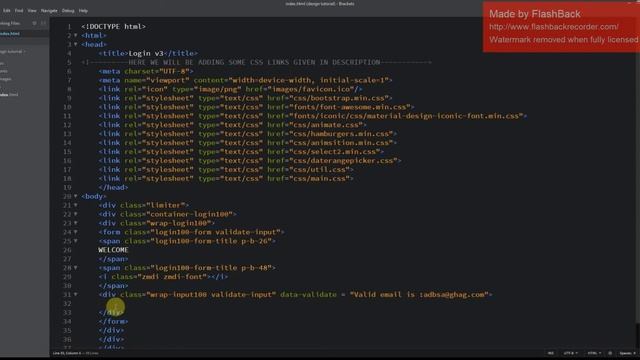The image size is (640, 360).
Task: Toggle INS insert mode in status bar
Action: tap(551, 353)
